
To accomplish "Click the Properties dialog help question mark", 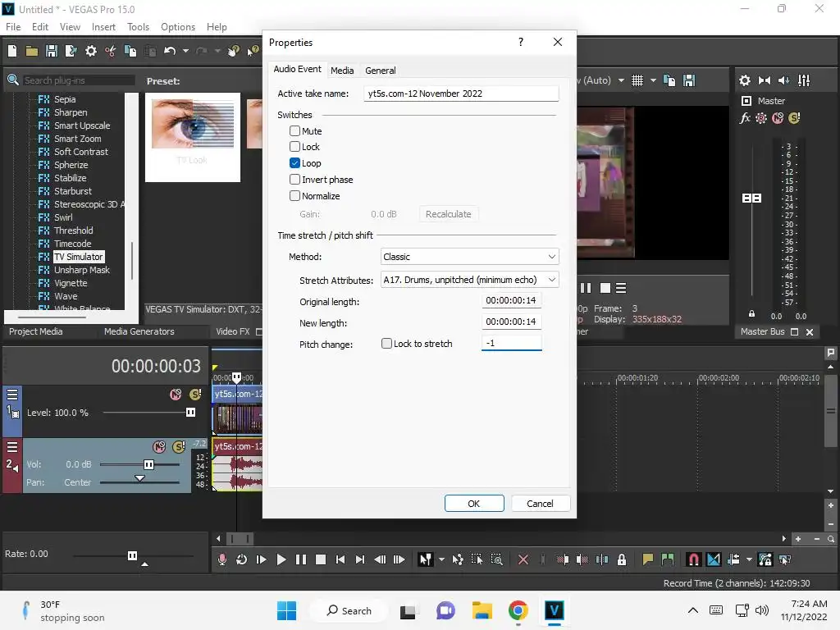I will coord(521,42).
